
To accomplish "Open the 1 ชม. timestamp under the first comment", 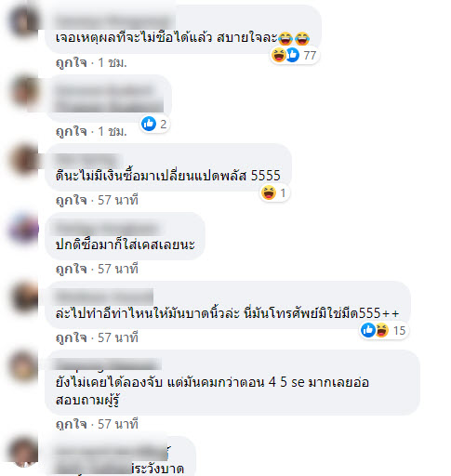I will click(113, 63).
